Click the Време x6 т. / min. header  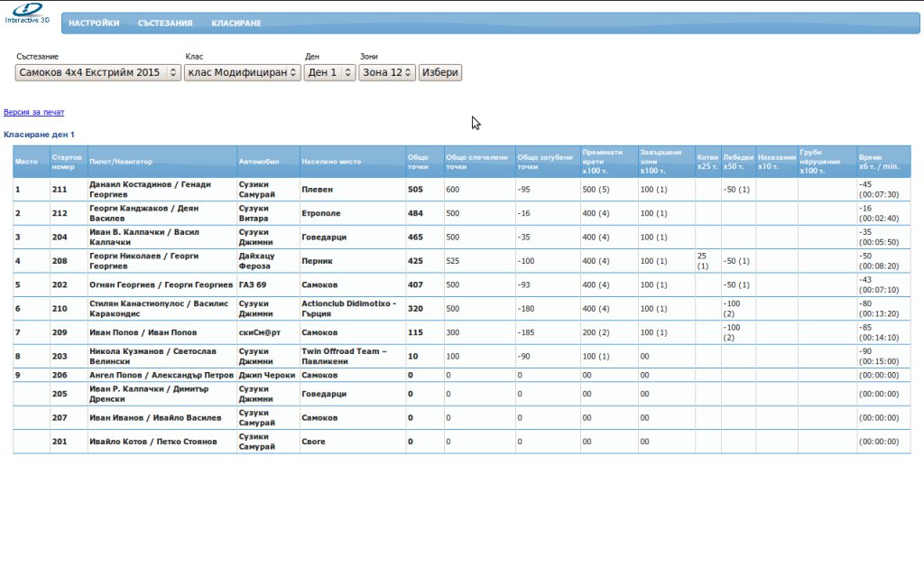(x=879, y=162)
